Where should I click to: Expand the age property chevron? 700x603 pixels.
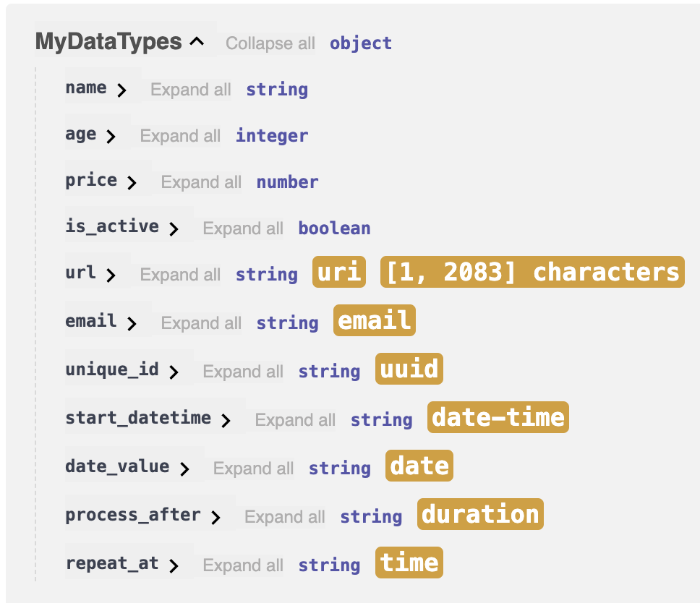point(111,137)
